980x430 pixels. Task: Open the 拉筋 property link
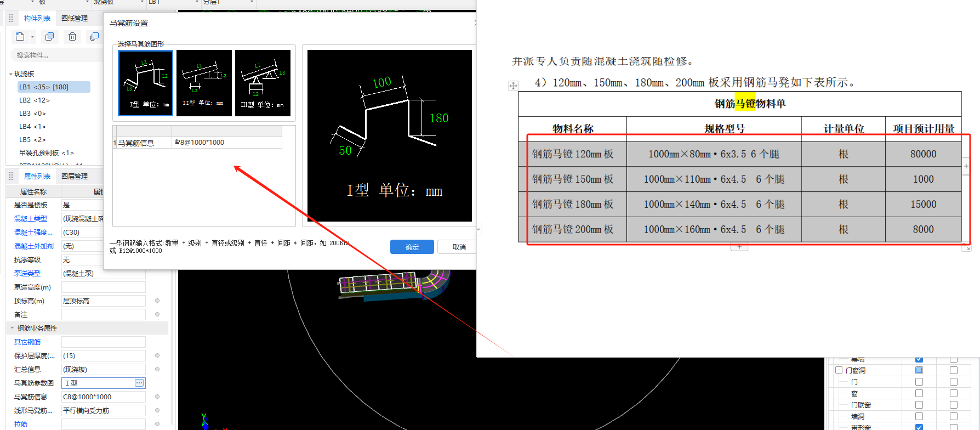point(21,424)
